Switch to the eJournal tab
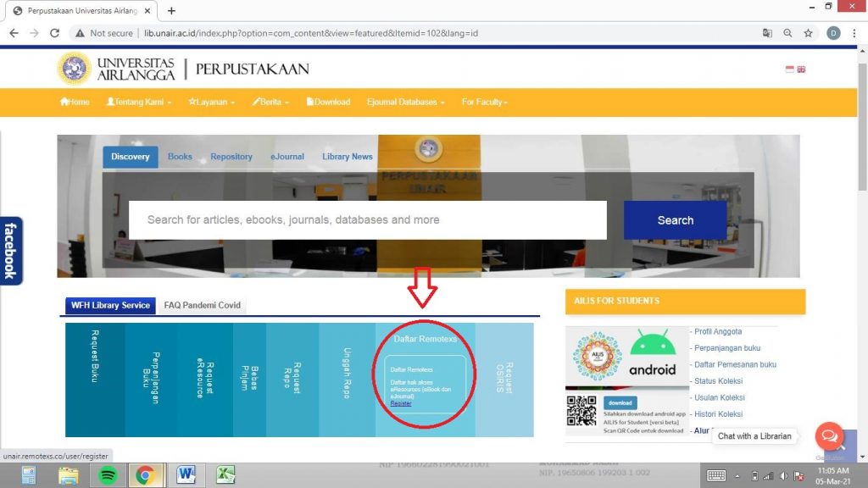Screen dimensions: 868x488 [x=287, y=157]
